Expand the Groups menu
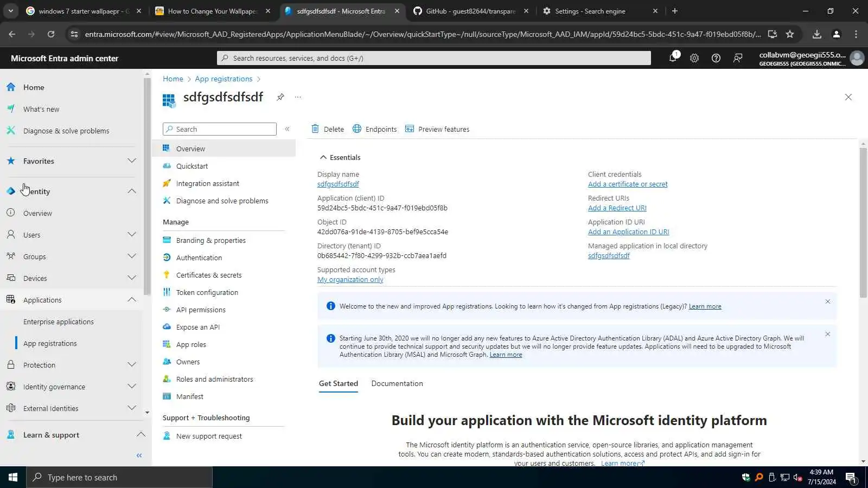The image size is (868, 488). coord(132,256)
